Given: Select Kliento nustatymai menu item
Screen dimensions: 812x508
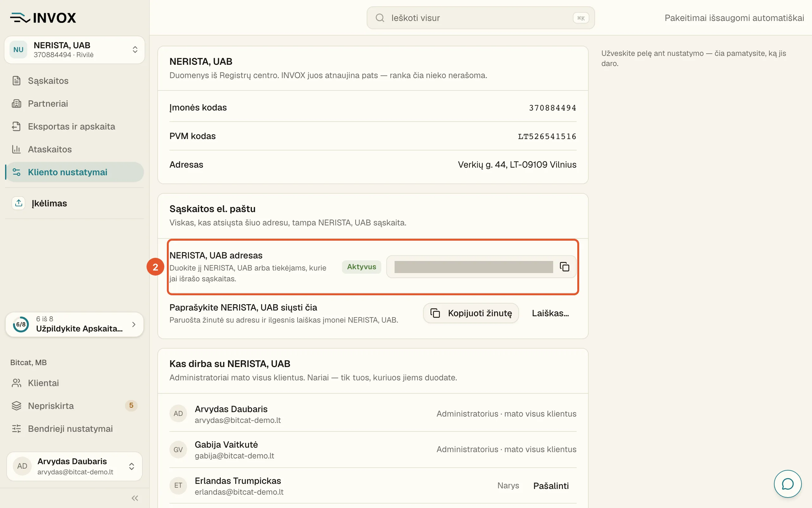Looking at the screenshot, I should (x=75, y=172).
